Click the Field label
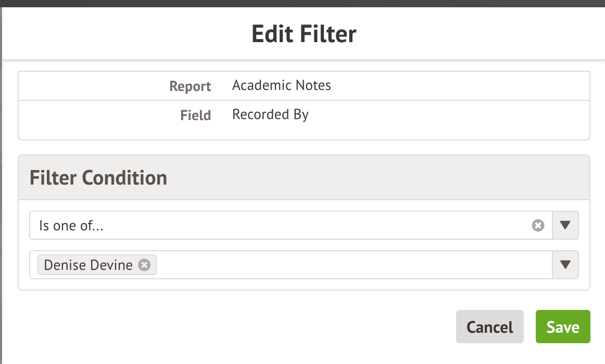Viewport: 605px width, 364px height. pos(196,115)
